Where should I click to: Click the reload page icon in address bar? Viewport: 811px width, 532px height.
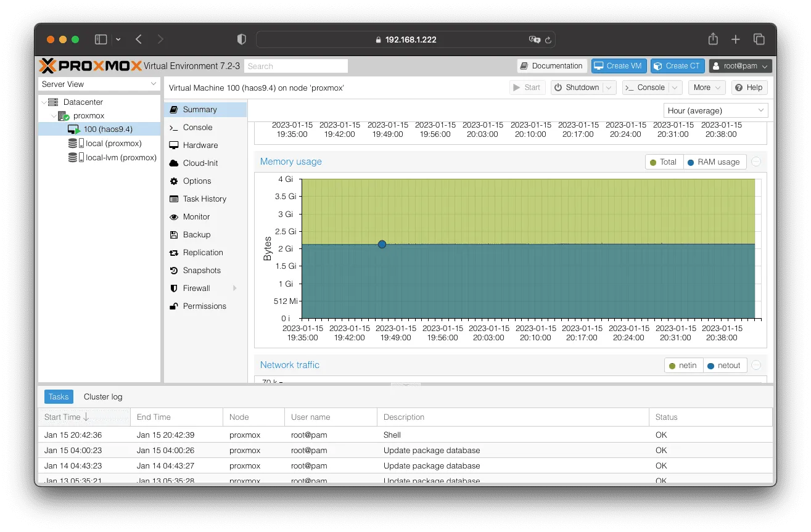(548, 39)
